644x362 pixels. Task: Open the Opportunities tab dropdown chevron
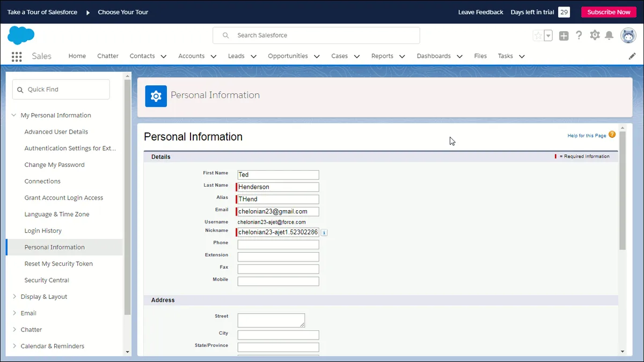click(x=317, y=56)
